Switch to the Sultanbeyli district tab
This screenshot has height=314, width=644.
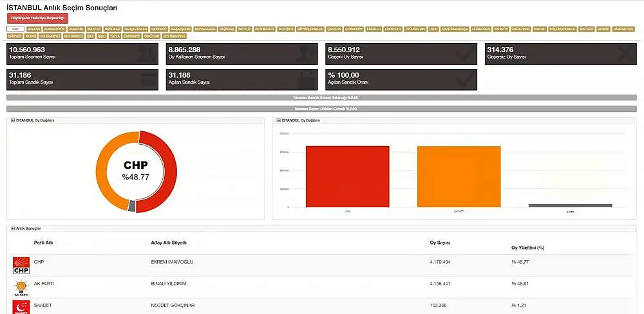coord(50,35)
